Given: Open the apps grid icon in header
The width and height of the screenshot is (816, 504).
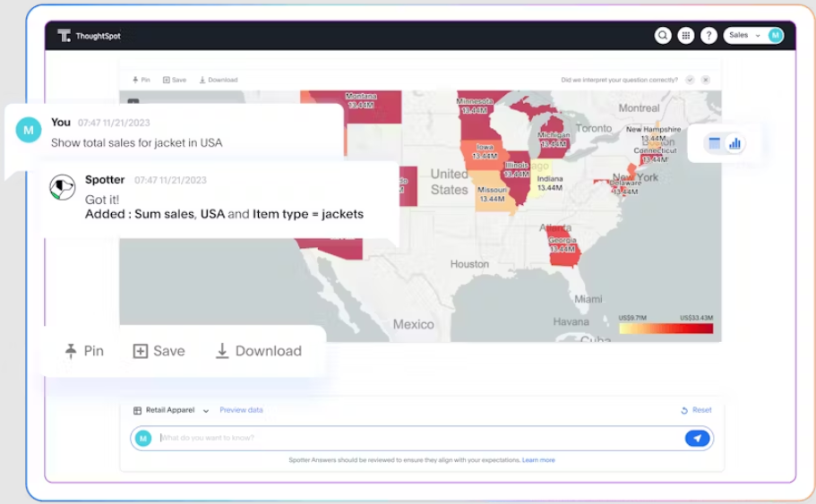Looking at the screenshot, I should [686, 36].
